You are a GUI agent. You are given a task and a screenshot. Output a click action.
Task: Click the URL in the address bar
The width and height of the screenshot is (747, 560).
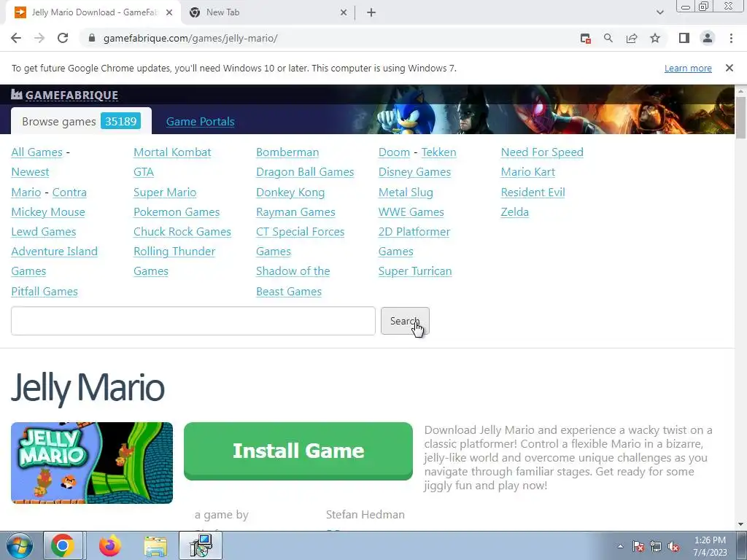point(190,38)
